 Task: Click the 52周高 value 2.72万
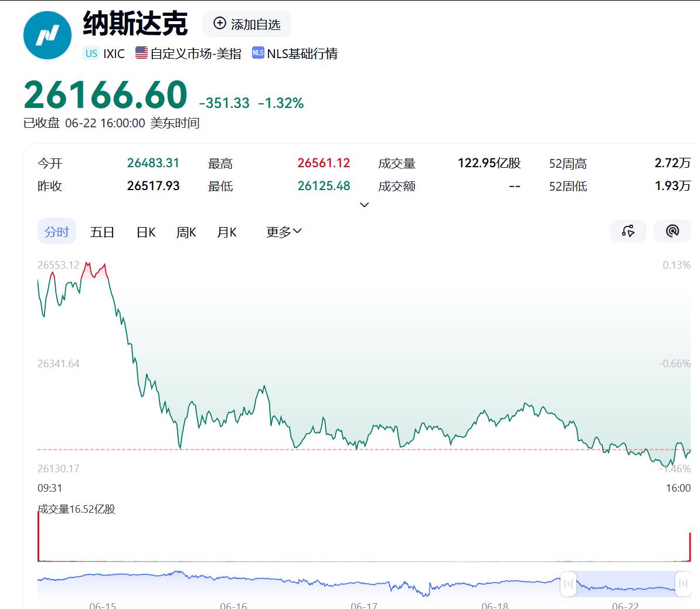tap(673, 163)
